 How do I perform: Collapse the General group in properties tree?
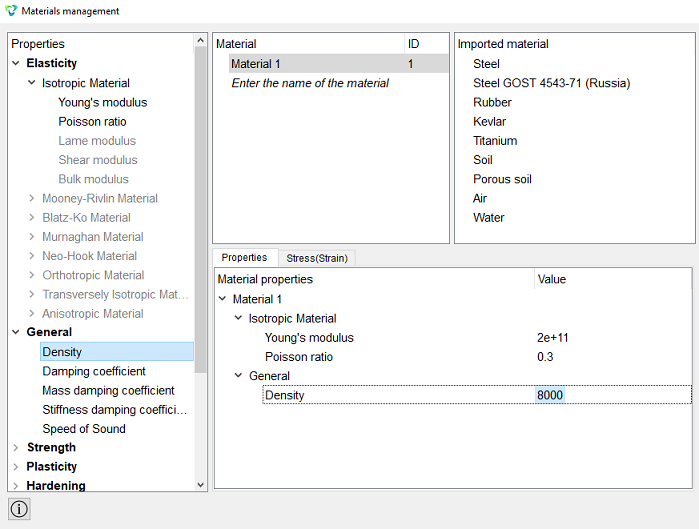16,332
